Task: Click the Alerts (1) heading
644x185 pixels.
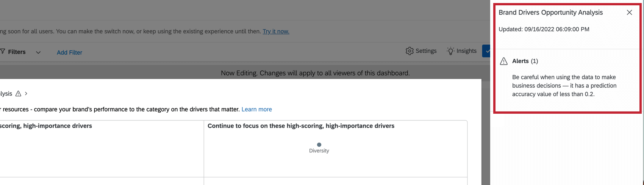Action: (525, 61)
